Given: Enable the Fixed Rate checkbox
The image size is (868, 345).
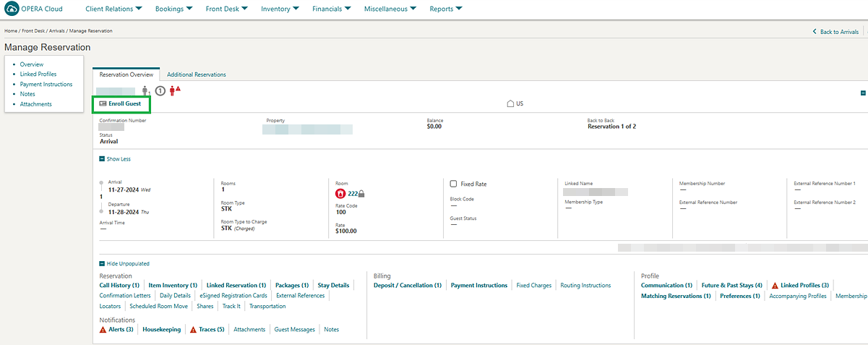Looking at the screenshot, I should [x=453, y=184].
